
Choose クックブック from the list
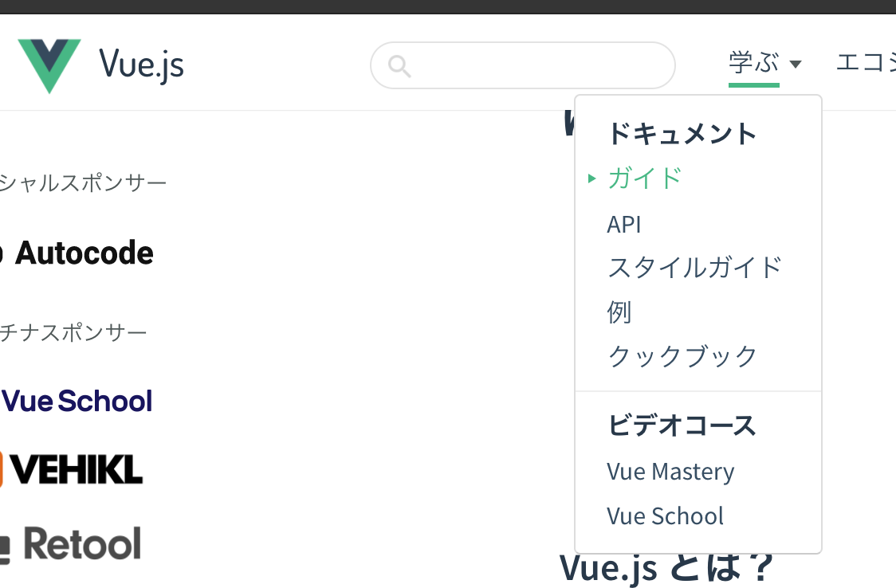[682, 356]
